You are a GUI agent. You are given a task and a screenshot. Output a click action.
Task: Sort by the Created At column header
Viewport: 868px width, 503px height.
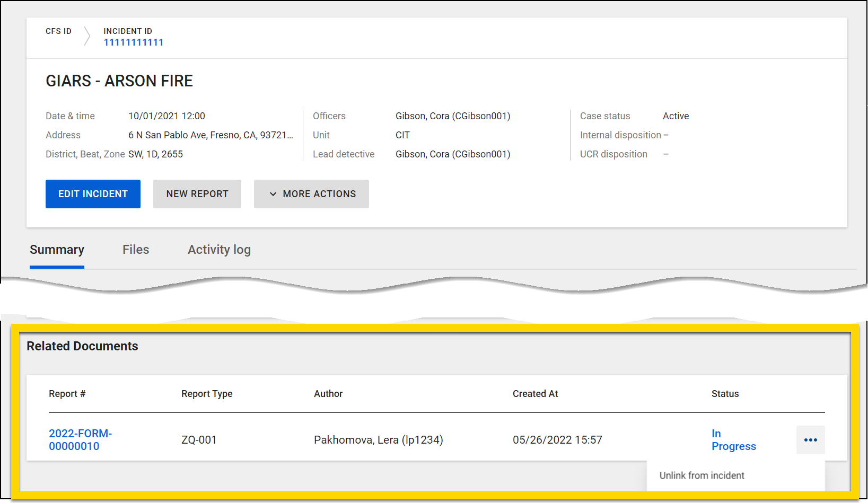pos(535,393)
